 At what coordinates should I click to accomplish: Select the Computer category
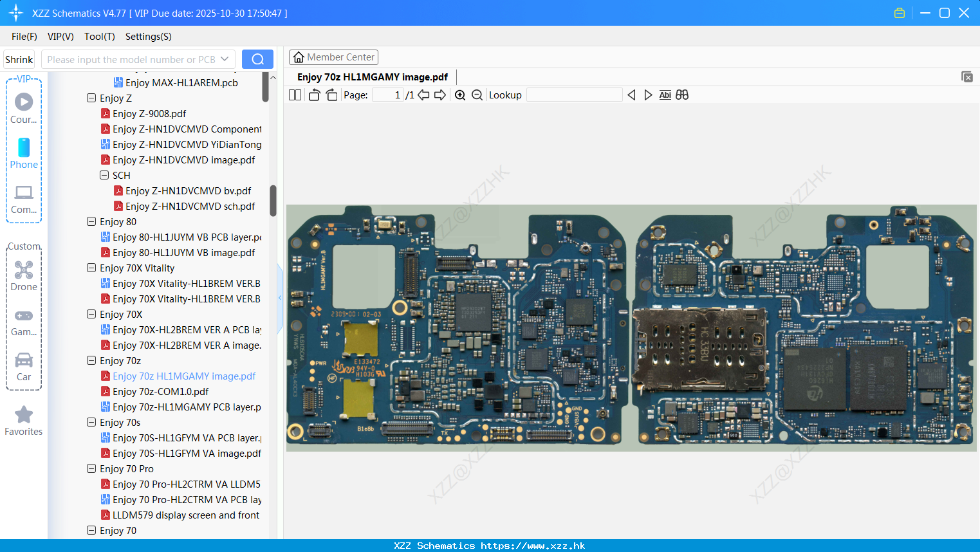coord(24,199)
